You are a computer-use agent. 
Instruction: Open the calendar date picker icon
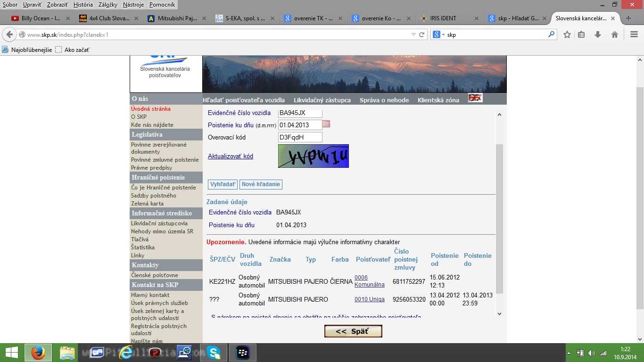pyautogui.click(x=326, y=124)
